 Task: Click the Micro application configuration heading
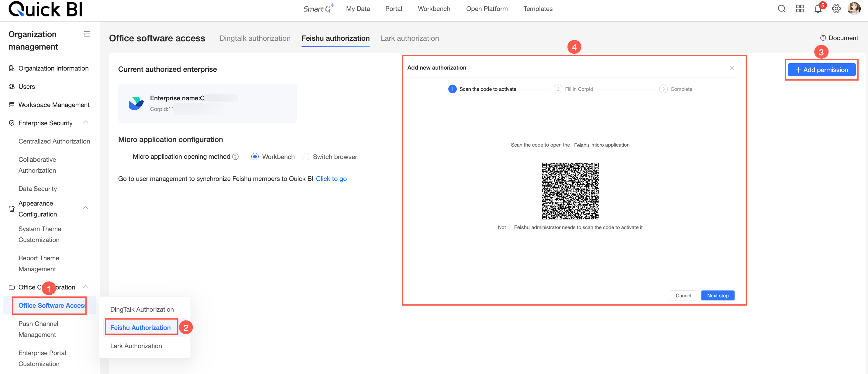click(x=170, y=140)
